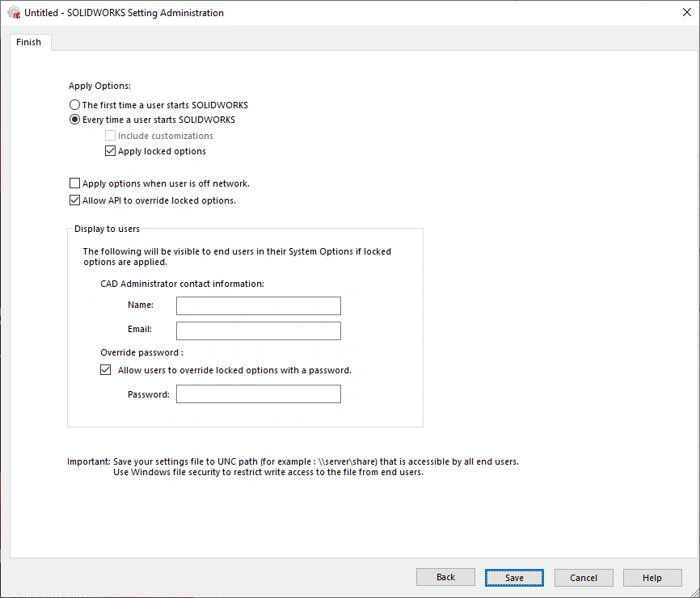Click the 'Important:' note about UNC path

(293, 467)
